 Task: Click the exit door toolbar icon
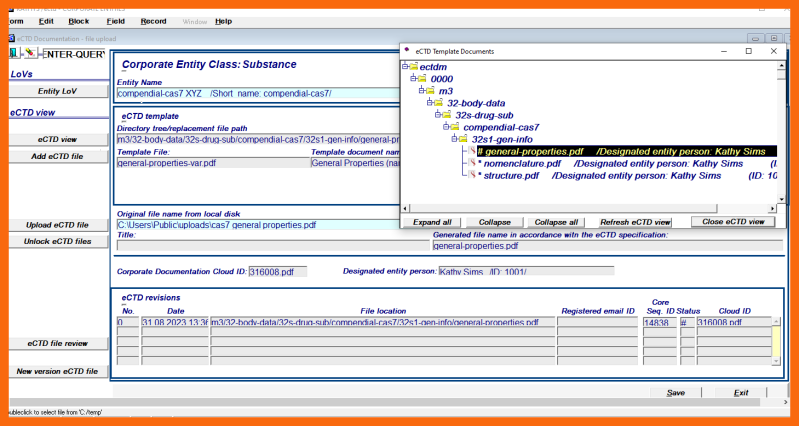[12, 53]
